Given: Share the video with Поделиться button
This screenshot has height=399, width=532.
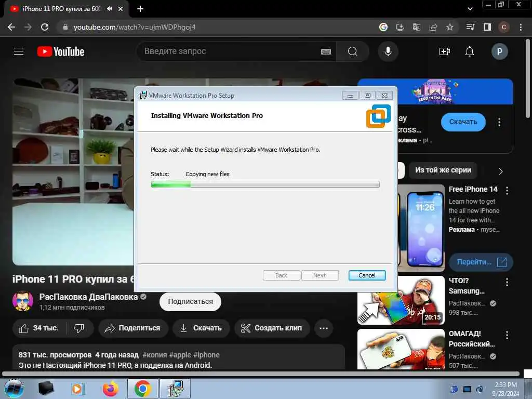Looking at the screenshot, I should click(x=132, y=328).
